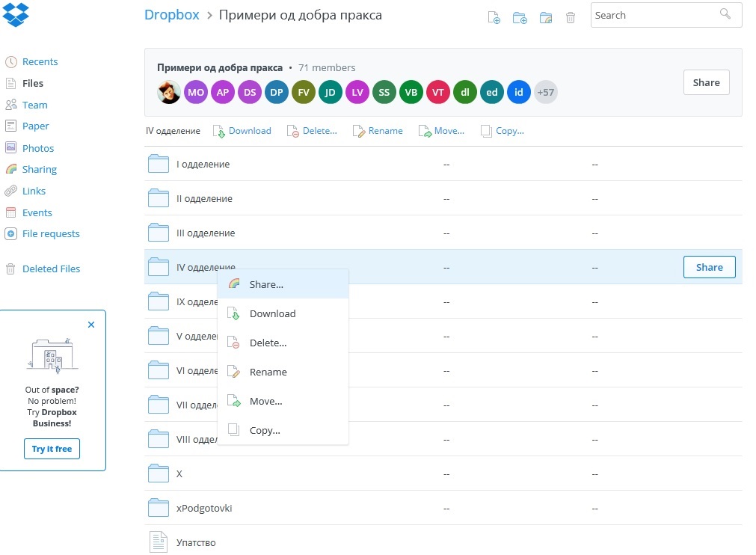Click the search magnifier icon
The height and width of the screenshot is (555, 756).
[725, 13]
